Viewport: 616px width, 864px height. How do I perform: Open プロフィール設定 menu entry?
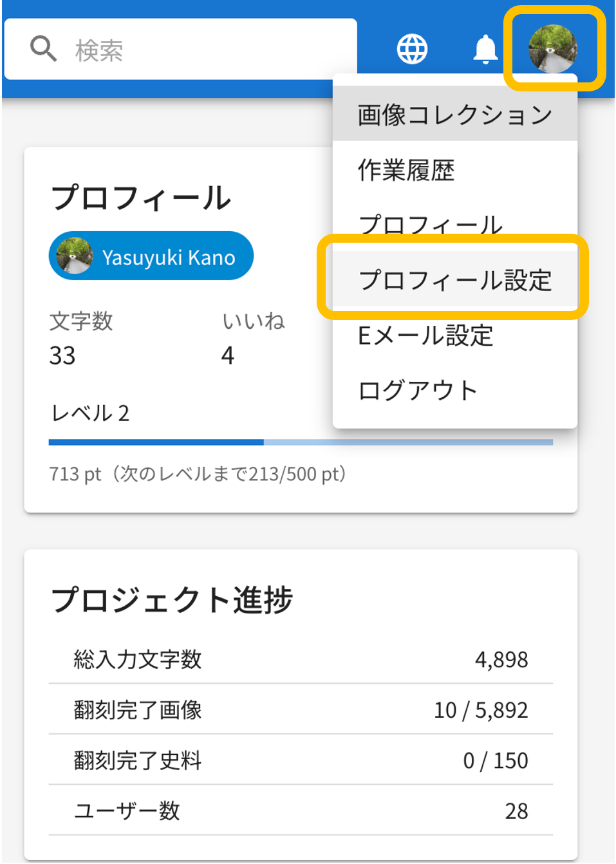point(454,280)
